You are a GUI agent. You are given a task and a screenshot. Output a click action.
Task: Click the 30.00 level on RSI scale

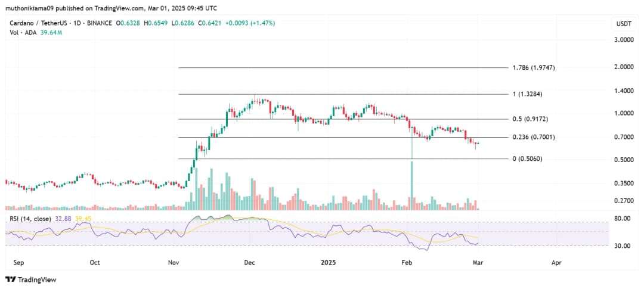(x=623, y=246)
